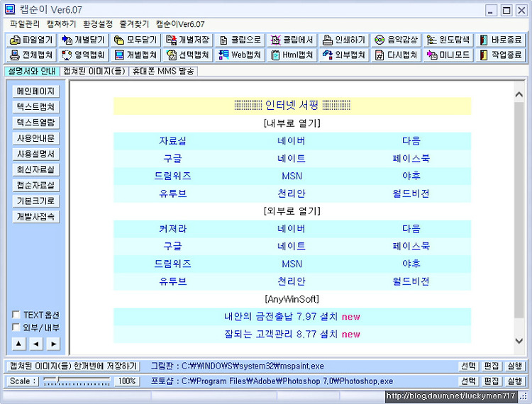Click the 다시캡쳐 recapture button
532x404 pixels.
tap(397, 55)
